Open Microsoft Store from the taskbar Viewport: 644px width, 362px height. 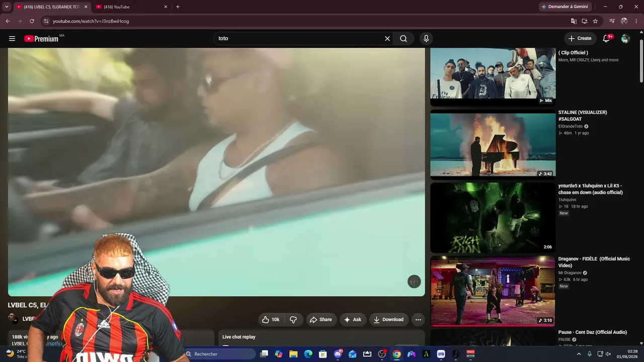coord(323,354)
